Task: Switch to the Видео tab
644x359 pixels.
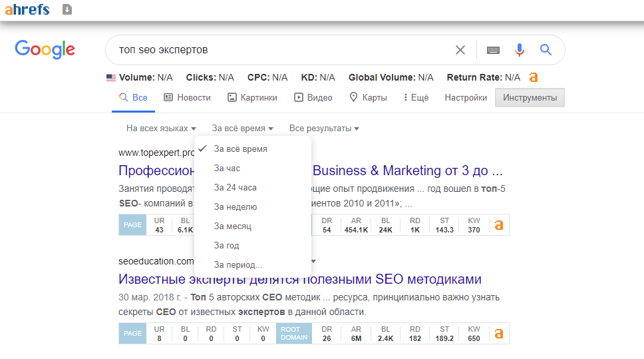Action: 313,98
